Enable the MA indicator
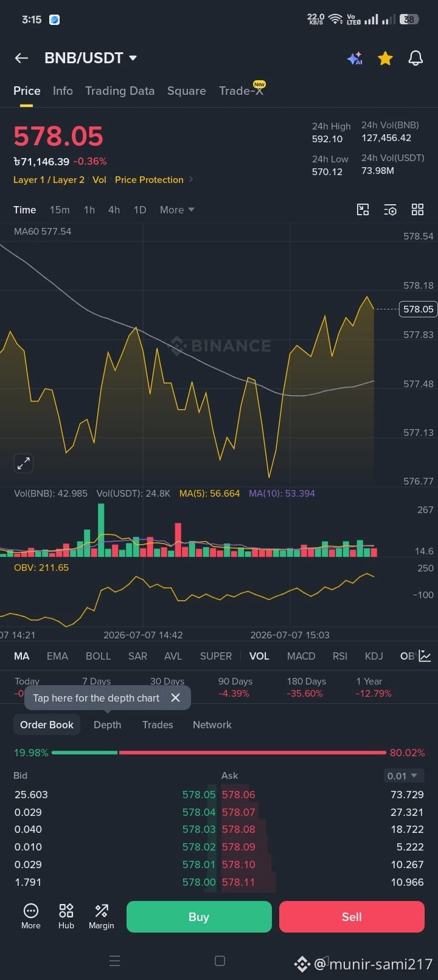The height and width of the screenshot is (980, 438). (22, 656)
